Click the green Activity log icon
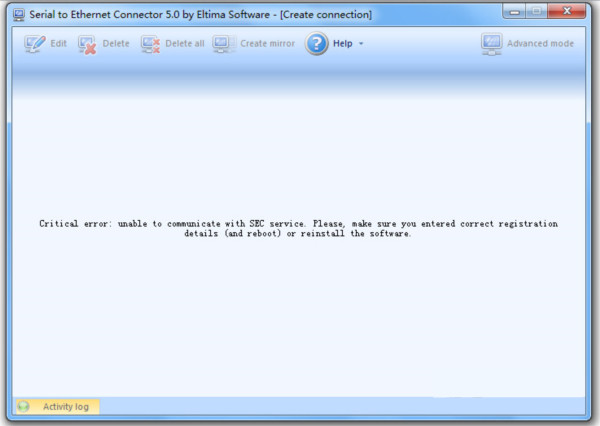The height and width of the screenshot is (426, 600). pyautogui.click(x=23, y=407)
